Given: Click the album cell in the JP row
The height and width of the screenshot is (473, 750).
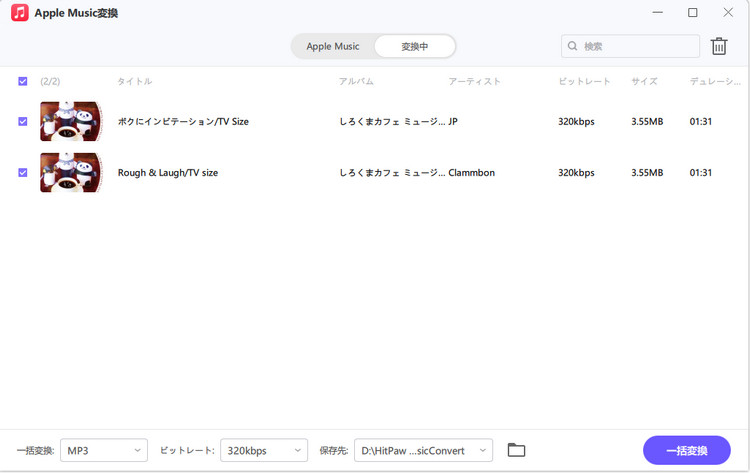Looking at the screenshot, I should [x=392, y=121].
